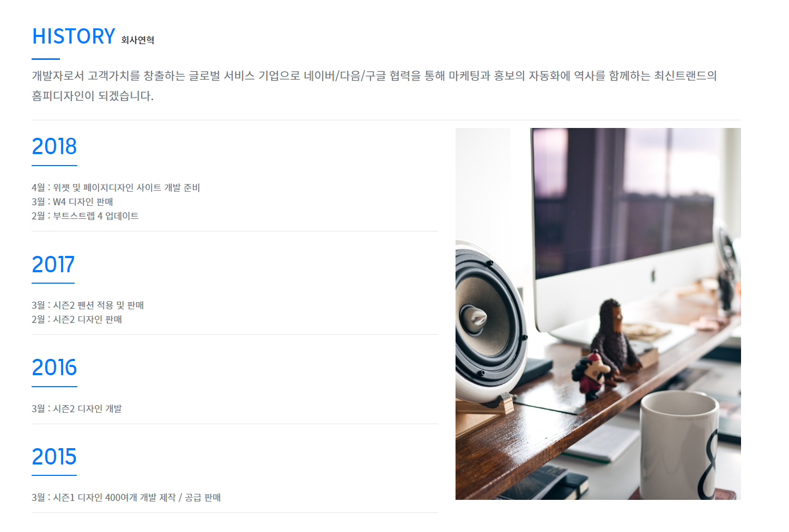Click the 3월 시즌2 디자인 개발 entry

tap(77, 408)
